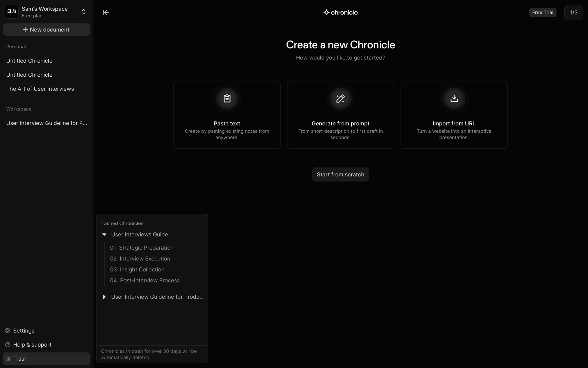Expand User Interview Guideline for Produ... triangle
588x368 pixels.
pyautogui.click(x=104, y=297)
